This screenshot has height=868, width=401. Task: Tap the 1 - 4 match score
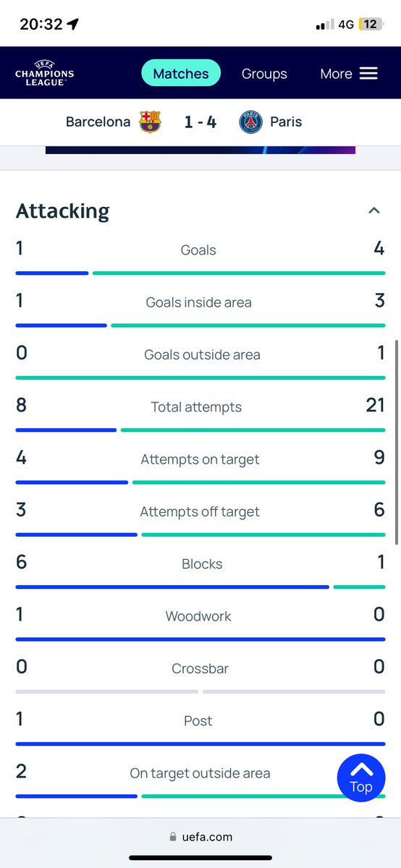click(x=200, y=122)
